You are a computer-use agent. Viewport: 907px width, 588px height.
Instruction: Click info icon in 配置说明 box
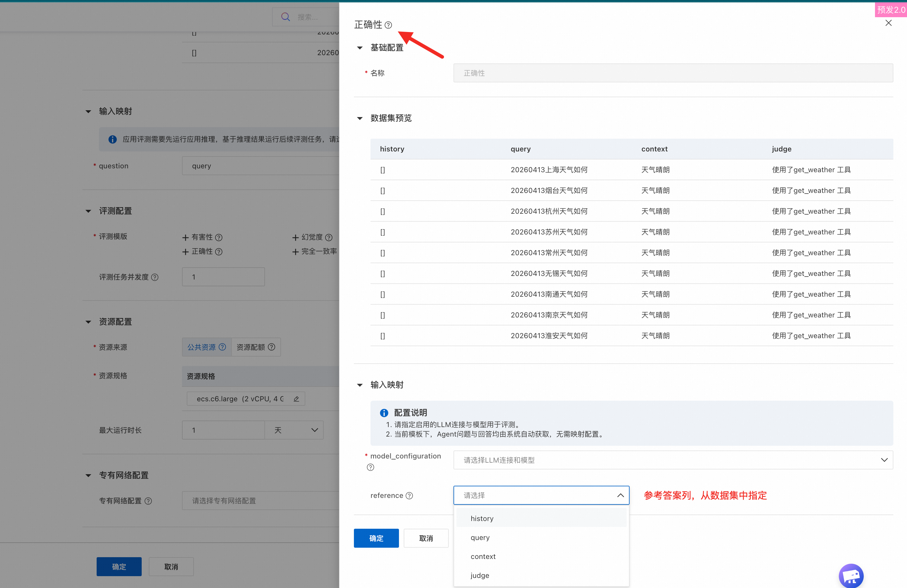coord(384,413)
